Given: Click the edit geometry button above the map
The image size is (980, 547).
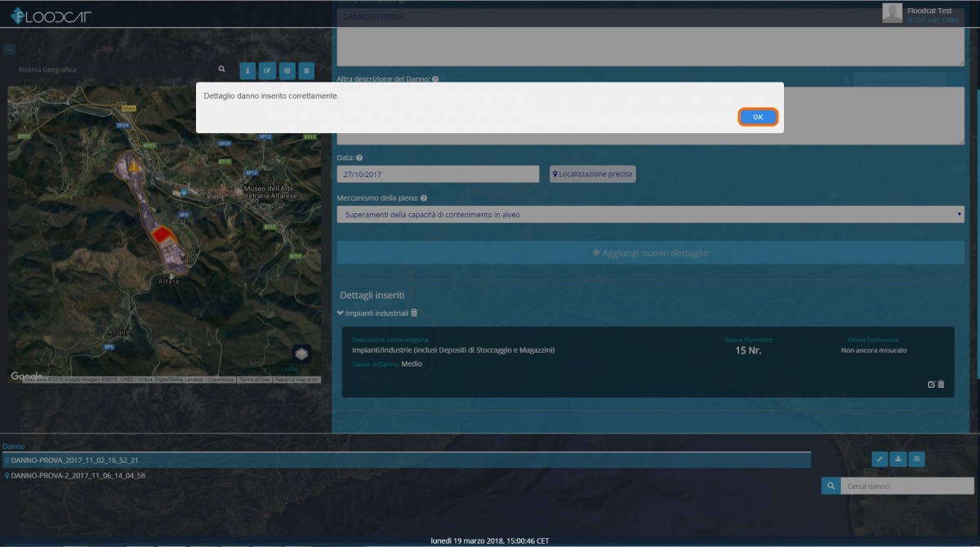Looking at the screenshot, I should coord(267,71).
